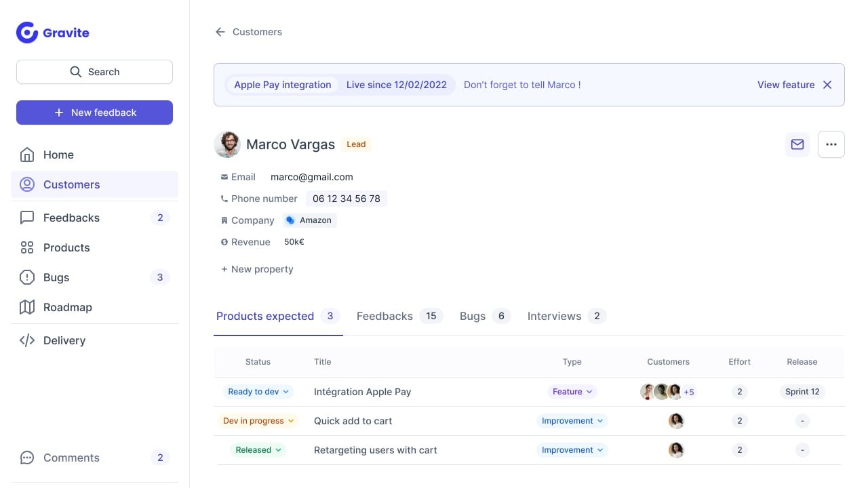Viewport: 868px width, 488px height.
Task: Click the View feature link
Action: coord(786,85)
